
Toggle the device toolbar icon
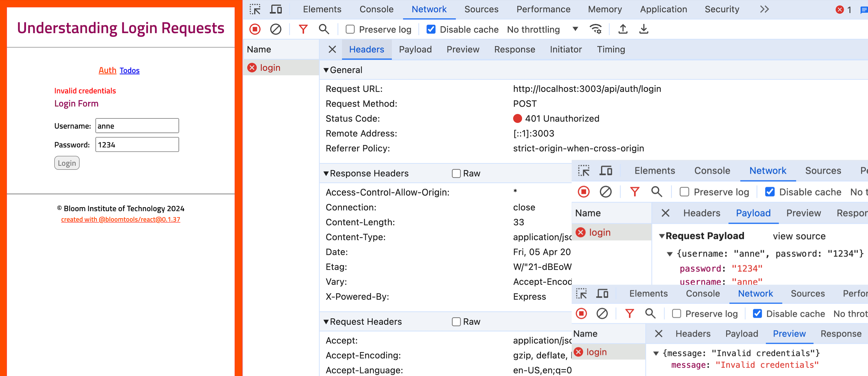click(276, 9)
